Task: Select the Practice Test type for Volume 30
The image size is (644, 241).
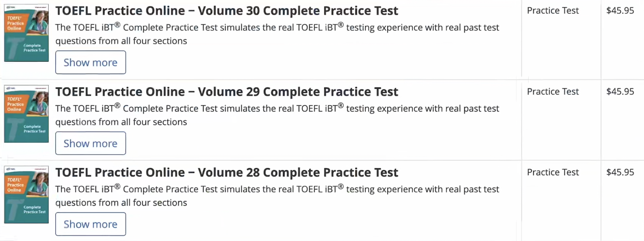Action: pos(552,11)
